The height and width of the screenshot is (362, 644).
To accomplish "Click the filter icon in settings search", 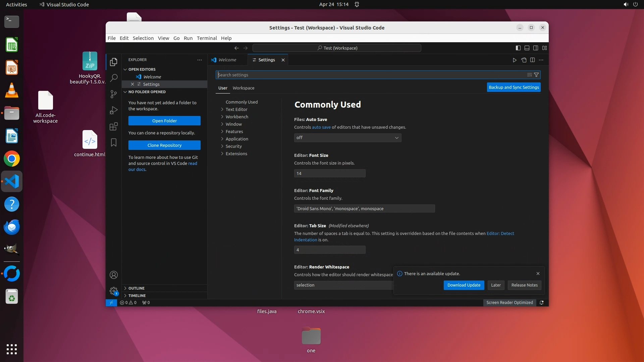I will point(536,75).
